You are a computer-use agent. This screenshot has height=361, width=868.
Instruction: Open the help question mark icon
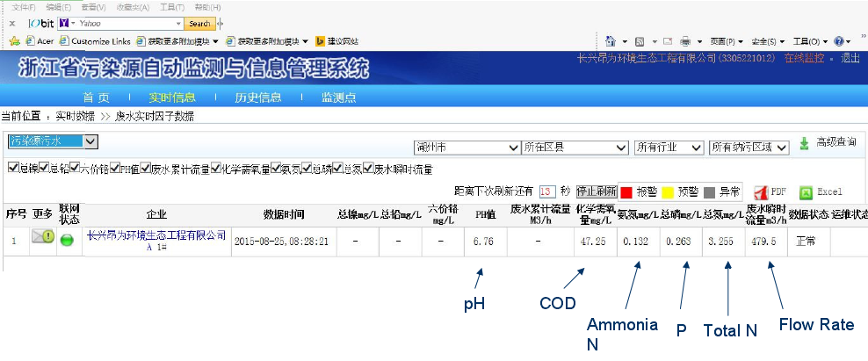click(x=839, y=41)
